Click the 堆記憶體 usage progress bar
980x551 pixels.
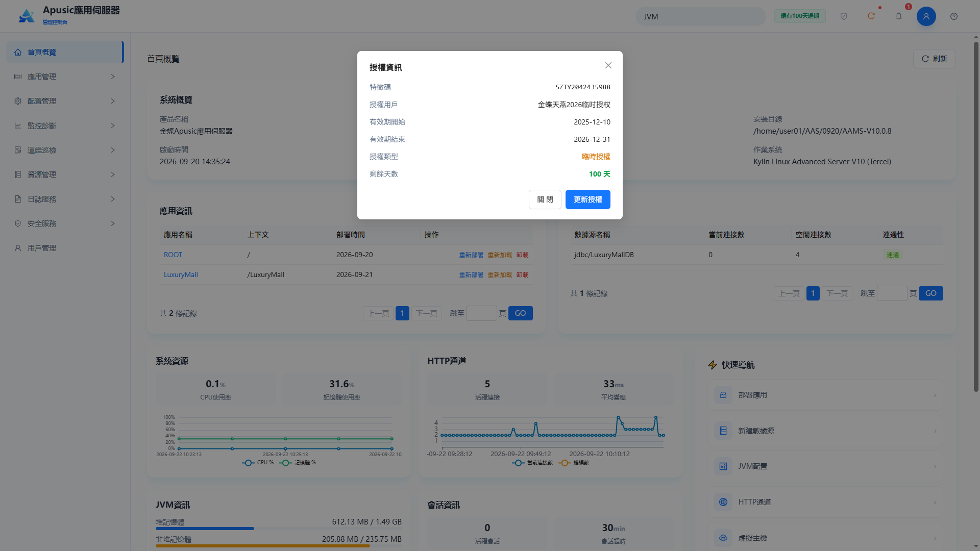(x=279, y=529)
